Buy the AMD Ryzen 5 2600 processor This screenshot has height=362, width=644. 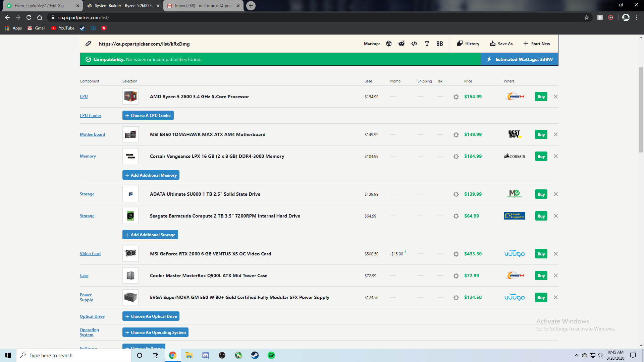tap(541, 97)
